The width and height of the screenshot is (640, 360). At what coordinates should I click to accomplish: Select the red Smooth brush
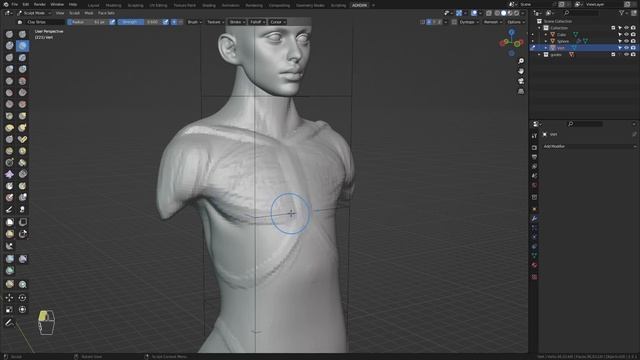pyautogui.click(x=22, y=81)
